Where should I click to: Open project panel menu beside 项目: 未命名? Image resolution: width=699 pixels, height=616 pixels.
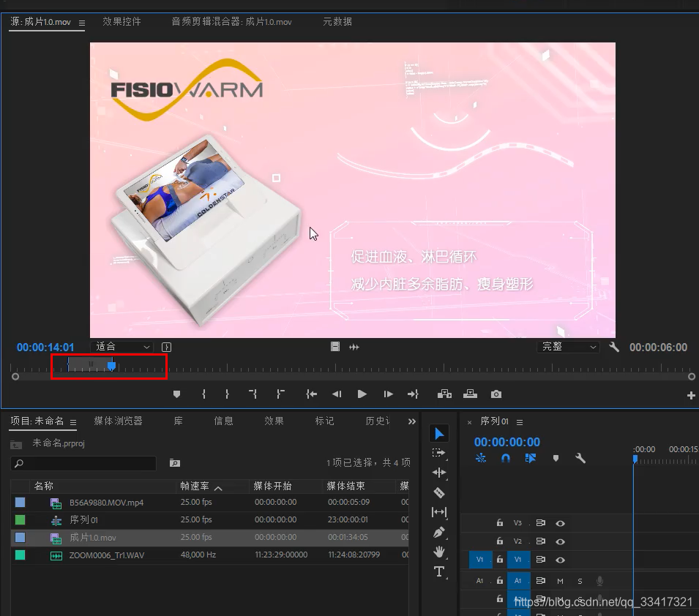point(73,422)
